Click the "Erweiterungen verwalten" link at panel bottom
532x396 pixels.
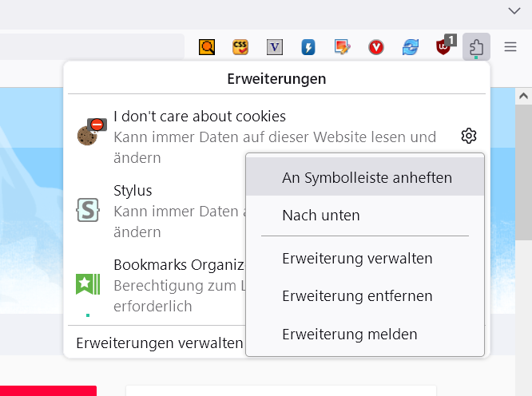[x=159, y=343]
